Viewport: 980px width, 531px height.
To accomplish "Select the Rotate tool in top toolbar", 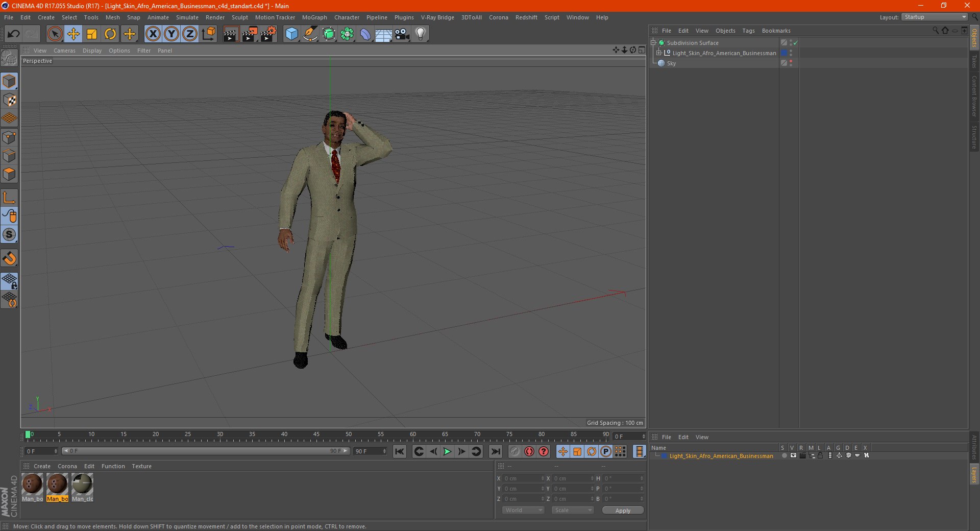I will pyautogui.click(x=110, y=34).
